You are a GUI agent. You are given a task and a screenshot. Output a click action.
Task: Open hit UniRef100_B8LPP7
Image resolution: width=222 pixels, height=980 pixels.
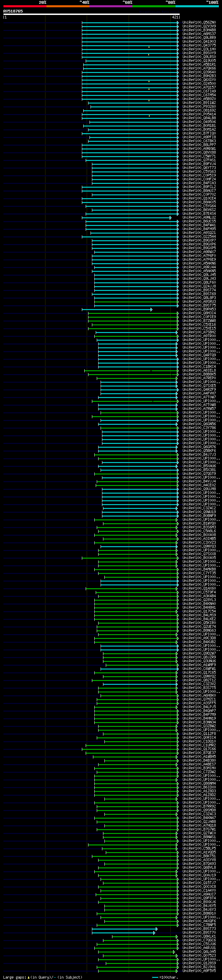[199, 145]
